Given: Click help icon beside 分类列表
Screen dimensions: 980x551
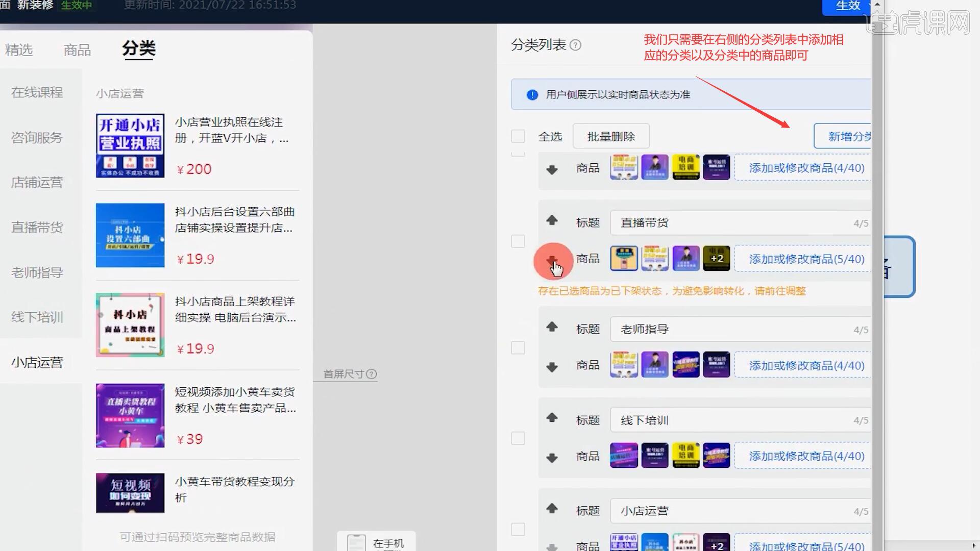Looking at the screenshot, I should [x=575, y=45].
